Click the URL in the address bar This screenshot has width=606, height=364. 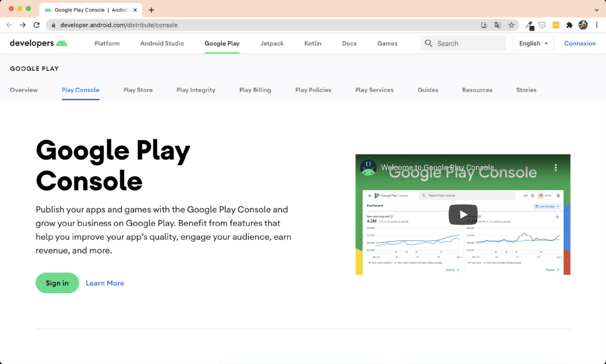pos(119,25)
